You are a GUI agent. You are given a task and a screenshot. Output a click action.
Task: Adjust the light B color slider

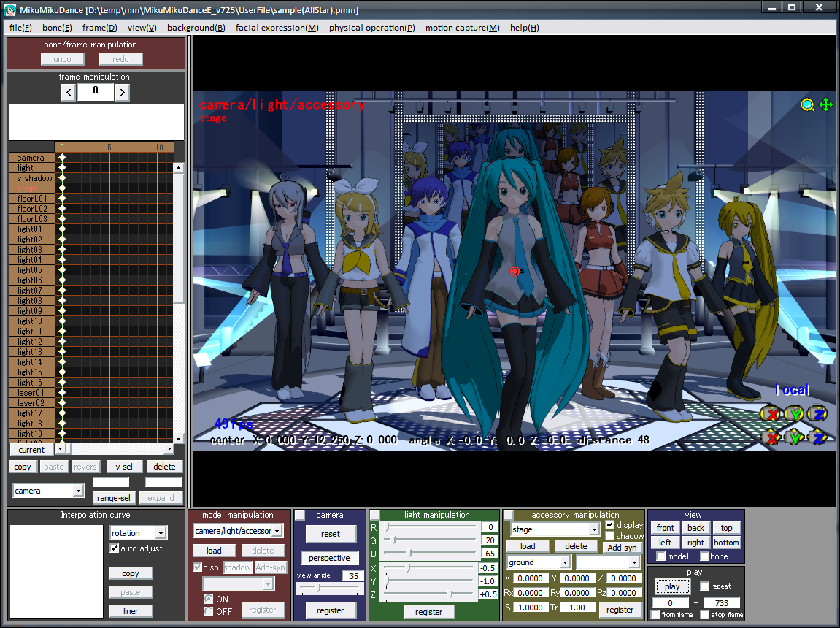(x=430, y=553)
